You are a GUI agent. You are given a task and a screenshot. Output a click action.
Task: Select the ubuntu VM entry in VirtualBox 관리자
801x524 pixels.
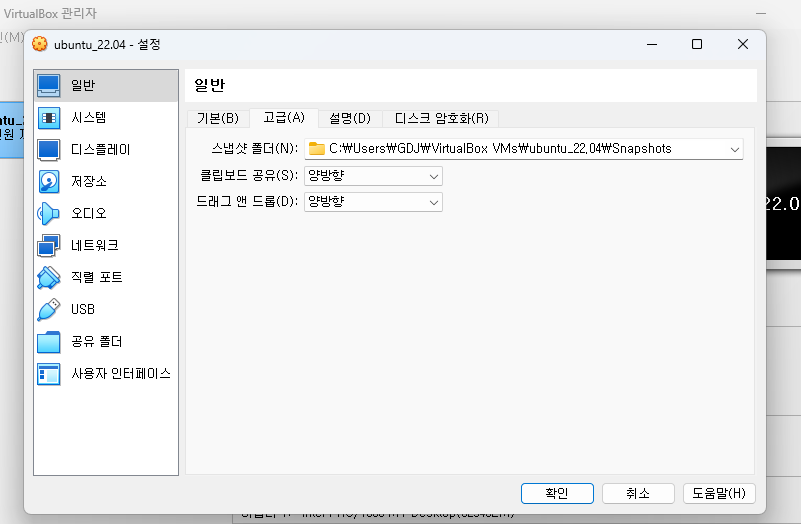click(x=12, y=130)
